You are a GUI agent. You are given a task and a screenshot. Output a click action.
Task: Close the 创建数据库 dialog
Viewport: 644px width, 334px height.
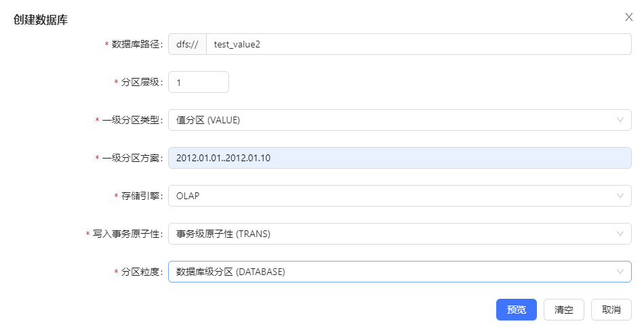pyautogui.click(x=628, y=18)
